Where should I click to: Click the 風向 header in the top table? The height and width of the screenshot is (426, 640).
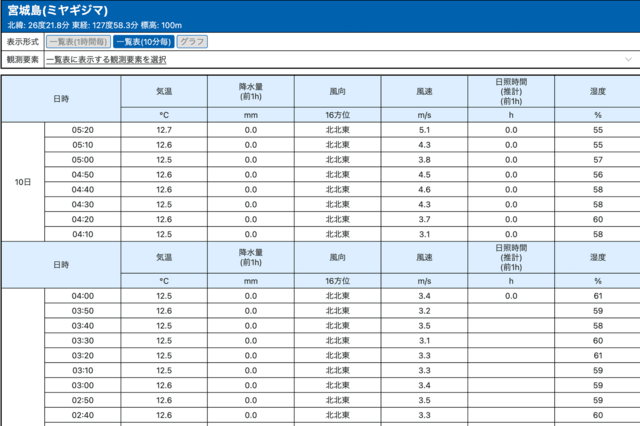coord(338,91)
